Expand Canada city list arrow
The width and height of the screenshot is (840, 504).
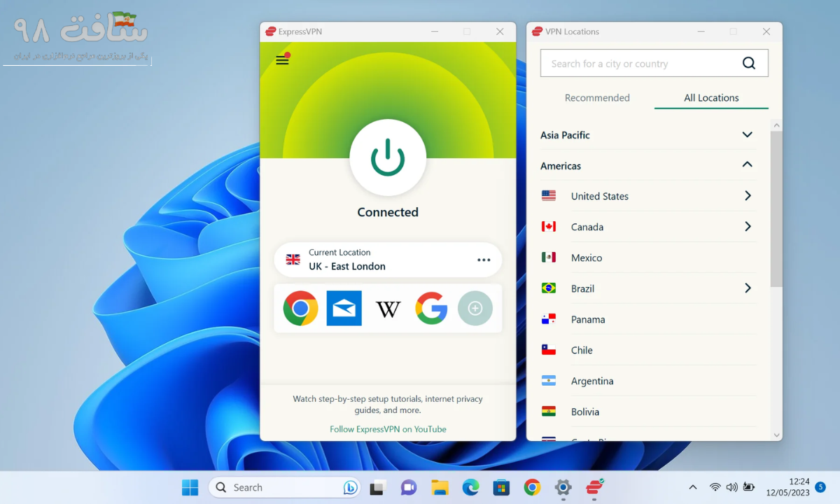click(748, 227)
